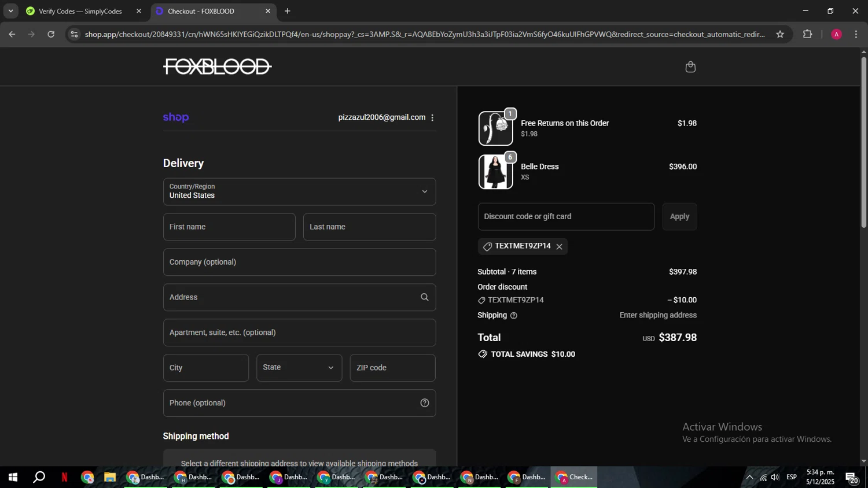Open the pinned Chrome taskbar icon
868x488 pixels.
[x=87, y=477]
